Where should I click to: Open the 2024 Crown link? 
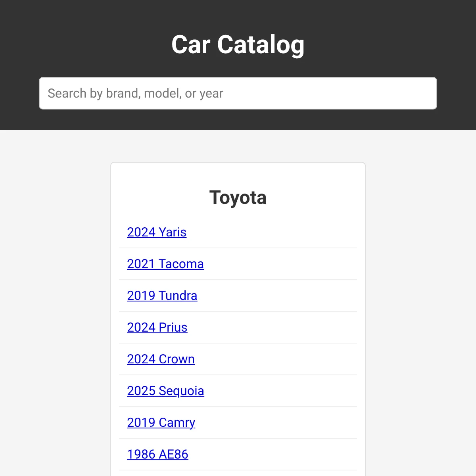pos(161,359)
